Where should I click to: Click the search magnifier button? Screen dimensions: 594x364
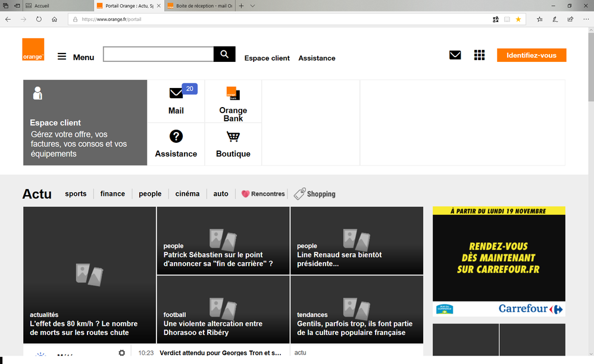point(224,54)
